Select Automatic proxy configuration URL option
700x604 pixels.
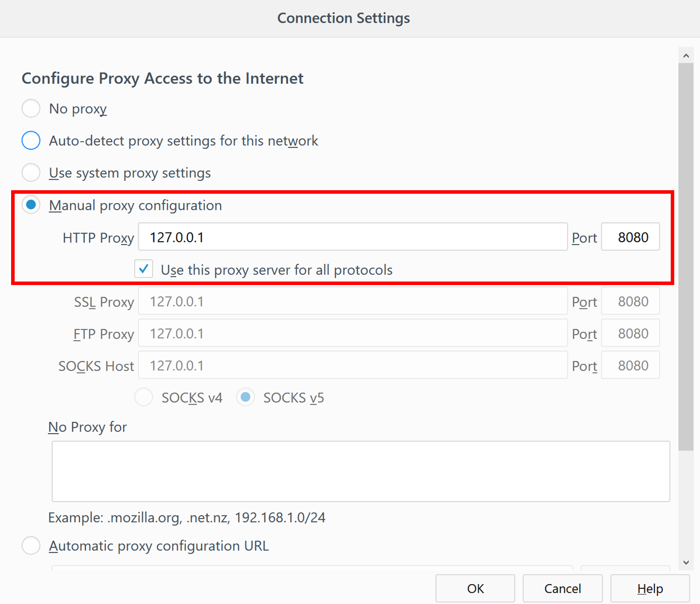[x=31, y=545]
